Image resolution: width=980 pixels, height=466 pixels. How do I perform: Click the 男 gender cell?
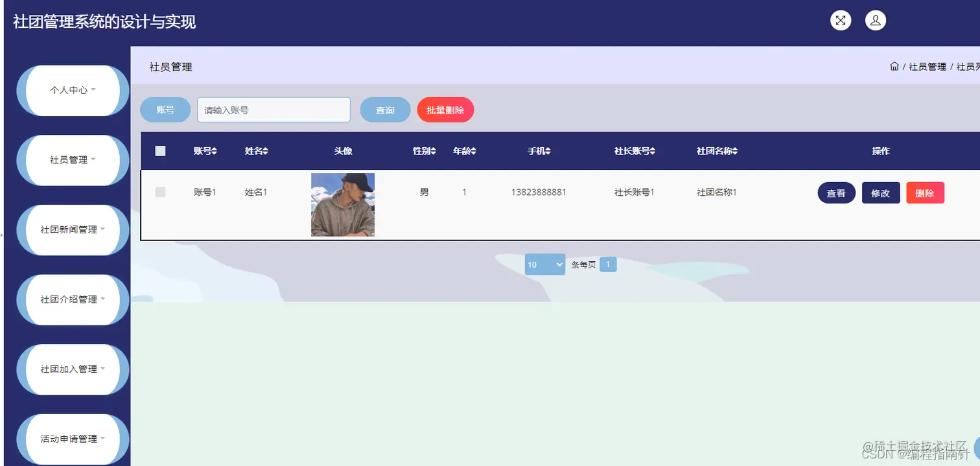tap(425, 192)
